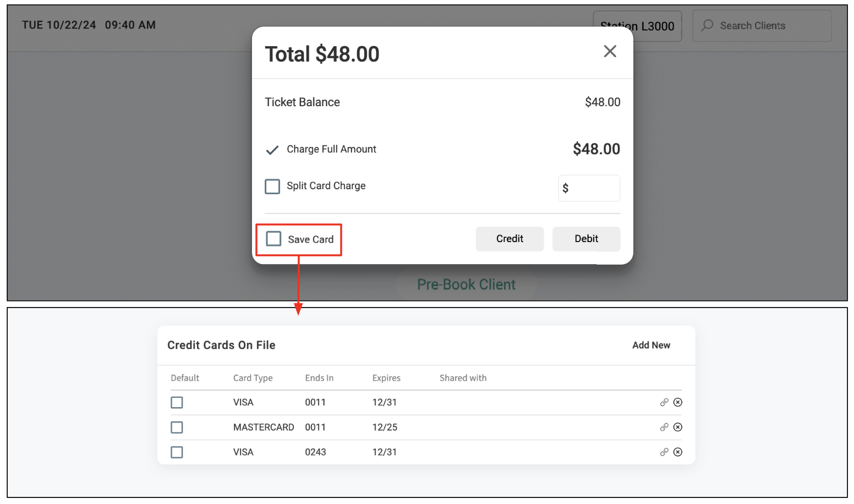This screenshot has width=854, height=504.
Task: Click the link icon for MASTERCARD row
Action: [x=664, y=427]
